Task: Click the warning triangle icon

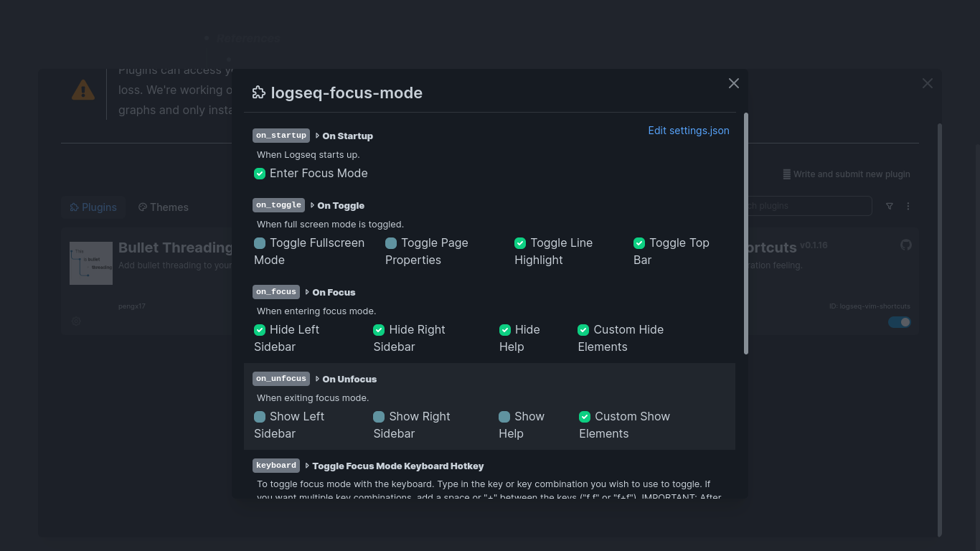Action: point(83,90)
